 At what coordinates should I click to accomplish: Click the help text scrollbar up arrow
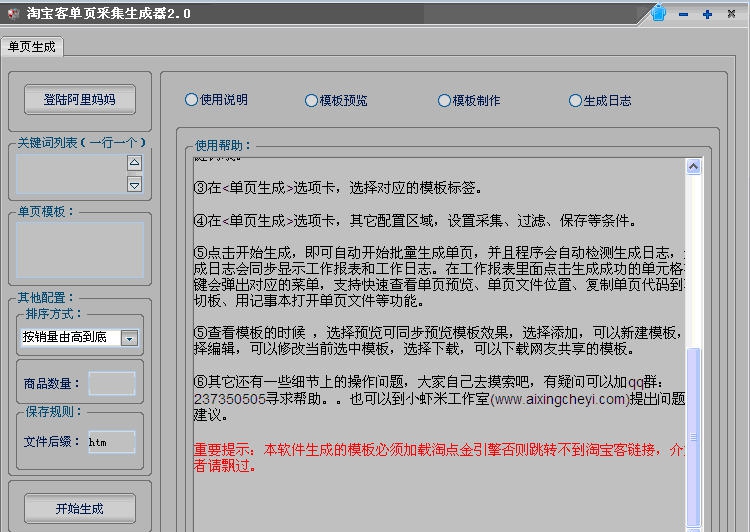pos(694,166)
